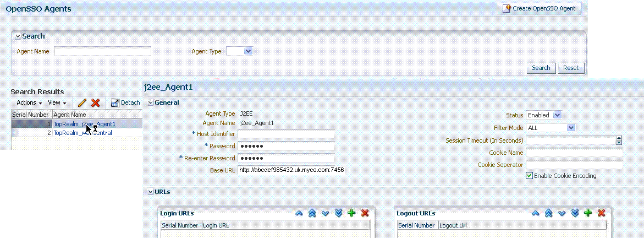Move Login URL to top
Image resolution: width=644 pixels, height=238 pixels.
312,213
